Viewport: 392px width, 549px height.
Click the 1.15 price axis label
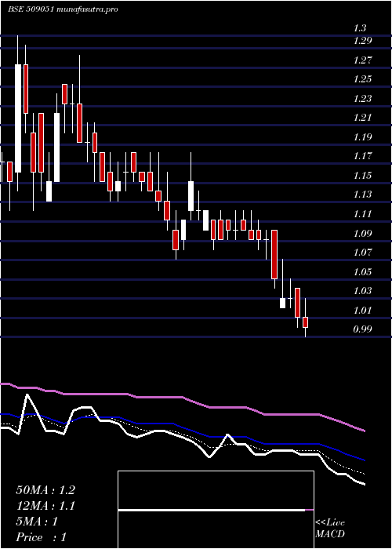click(x=362, y=176)
